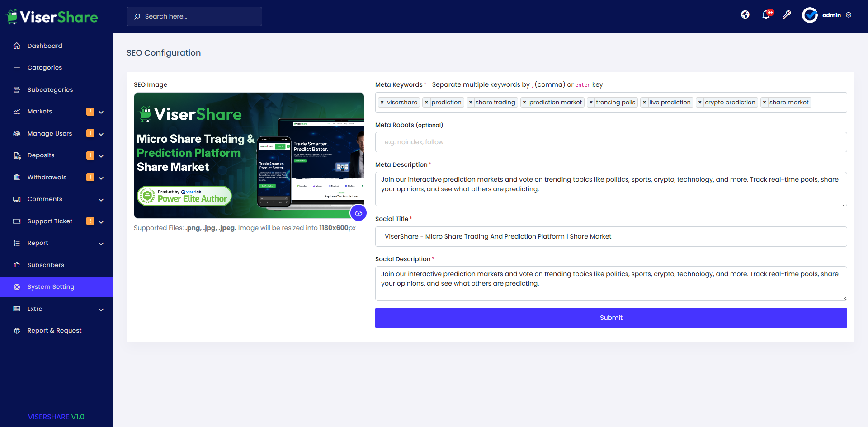This screenshot has height=427, width=868.
Task: Click the Markets warning badge
Action: point(90,112)
